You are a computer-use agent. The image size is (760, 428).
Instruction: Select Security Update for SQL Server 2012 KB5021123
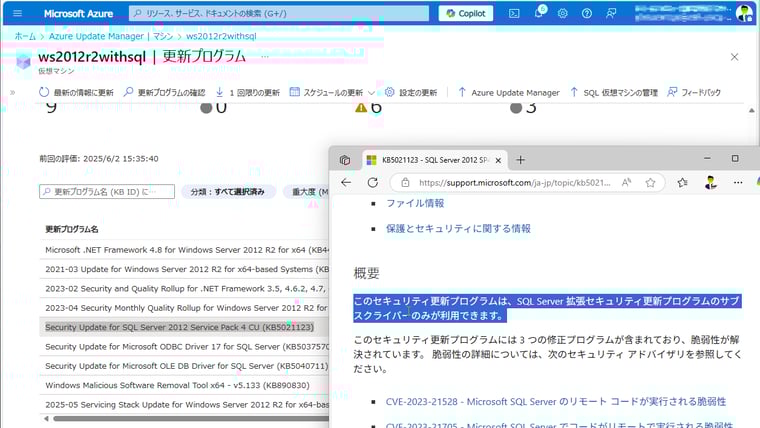(x=184, y=327)
